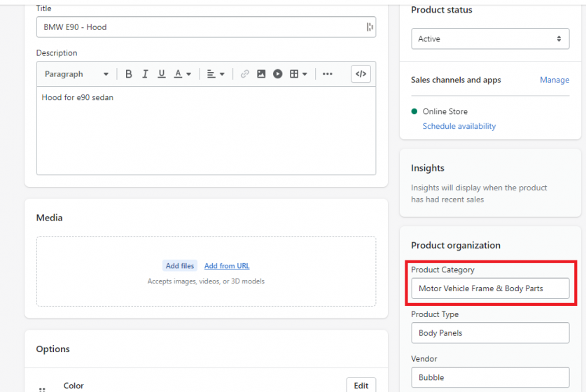Open the insert table dropdown
The image size is (586, 392).
point(299,74)
